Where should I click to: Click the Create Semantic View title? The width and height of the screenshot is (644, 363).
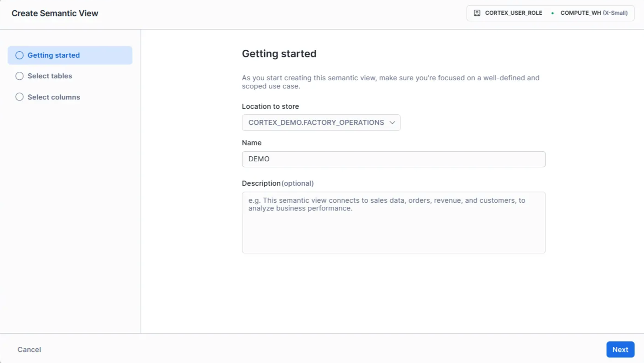tap(55, 13)
